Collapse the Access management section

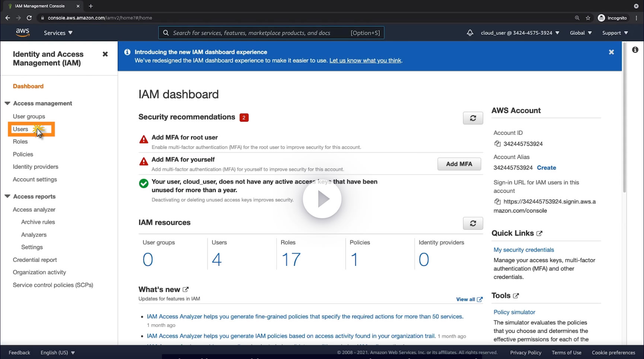(7, 103)
